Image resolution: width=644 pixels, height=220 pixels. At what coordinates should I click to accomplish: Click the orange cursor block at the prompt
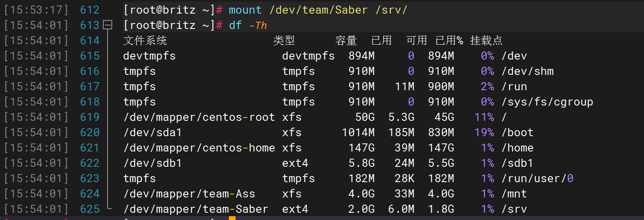tap(232, 218)
